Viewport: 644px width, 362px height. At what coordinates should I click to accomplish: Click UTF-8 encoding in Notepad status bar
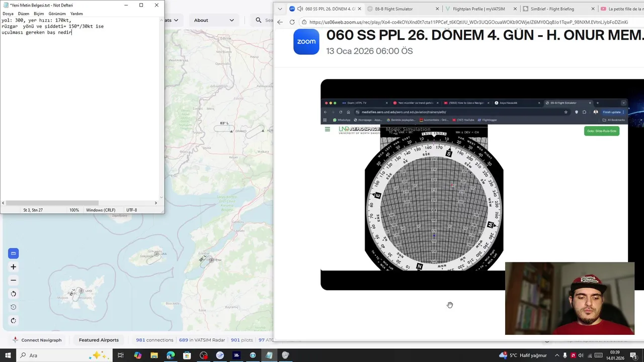point(131,210)
